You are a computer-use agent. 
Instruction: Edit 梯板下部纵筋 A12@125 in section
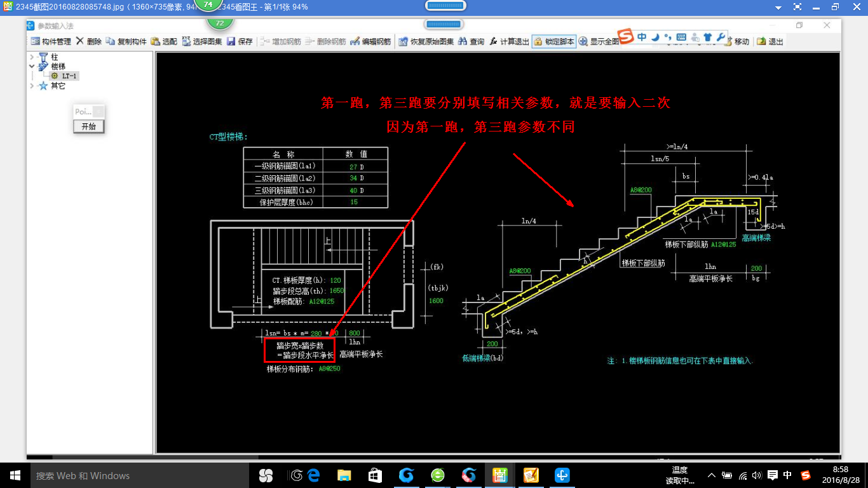pyautogui.click(x=724, y=244)
